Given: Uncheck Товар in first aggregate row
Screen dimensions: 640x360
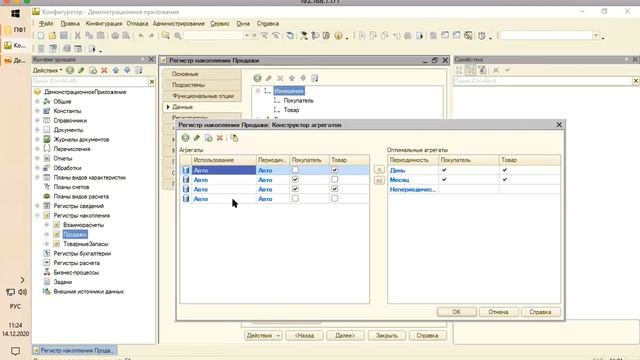Looking at the screenshot, I should [335, 170].
